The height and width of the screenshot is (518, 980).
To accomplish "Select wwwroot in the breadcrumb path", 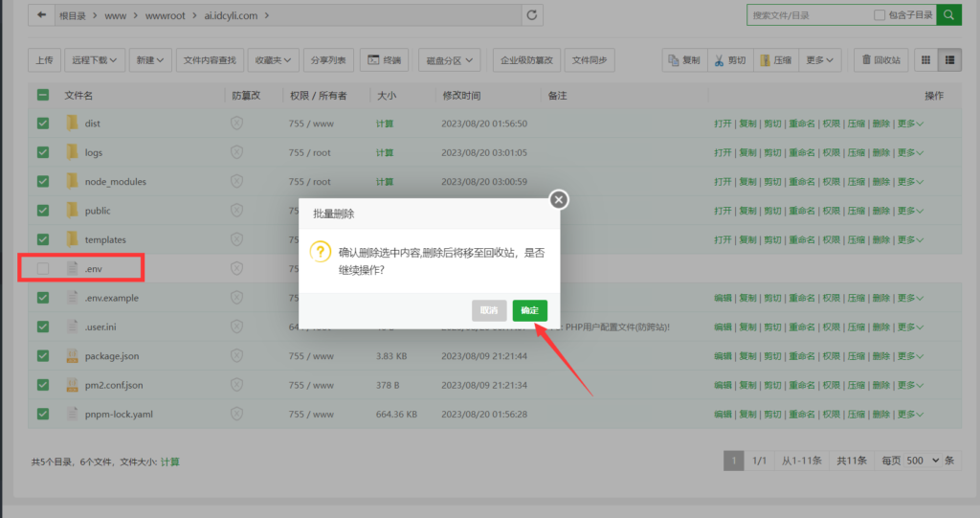I will point(172,15).
